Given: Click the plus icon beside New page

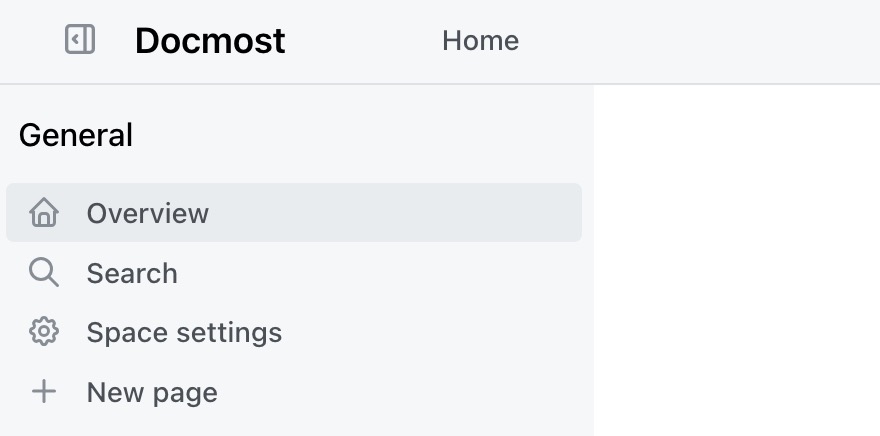Looking at the screenshot, I should 44,392.
